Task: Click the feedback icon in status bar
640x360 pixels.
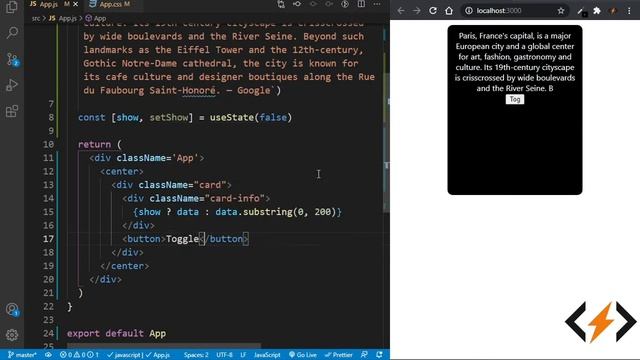Action: pos(364,355)
